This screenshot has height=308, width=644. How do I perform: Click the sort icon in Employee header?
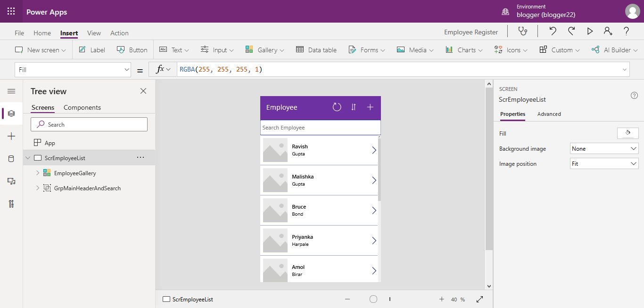coord(354,107)
